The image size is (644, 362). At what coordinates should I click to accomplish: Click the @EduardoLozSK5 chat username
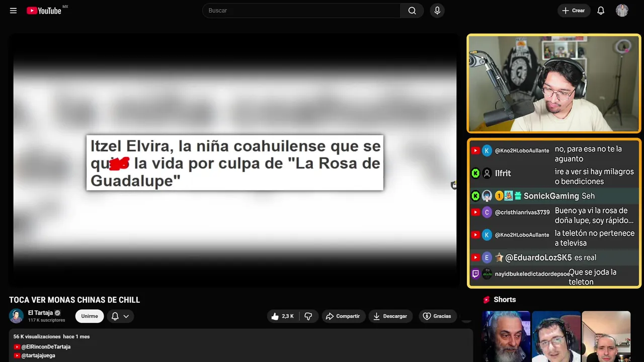(538, 258)
